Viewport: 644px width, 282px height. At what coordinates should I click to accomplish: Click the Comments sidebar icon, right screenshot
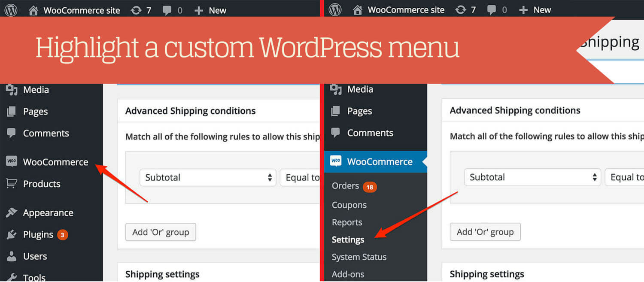pos(336,133)
